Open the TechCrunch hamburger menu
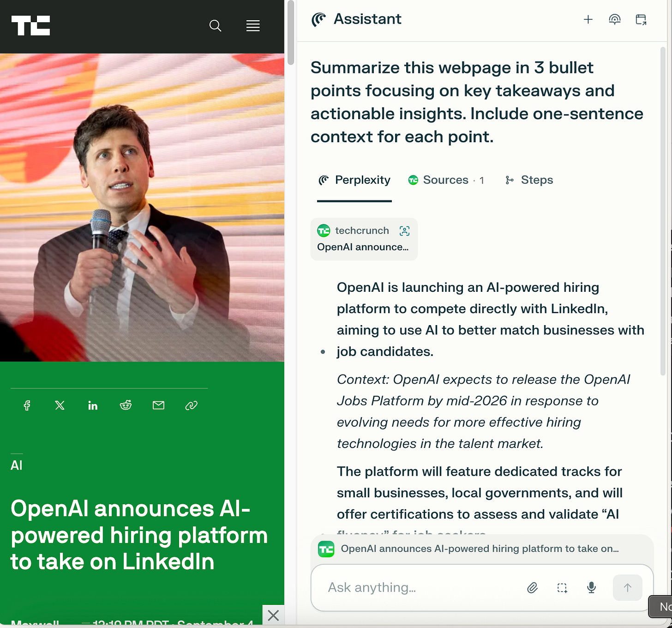Screen dimensions: 672x628 tap(253, 26)
